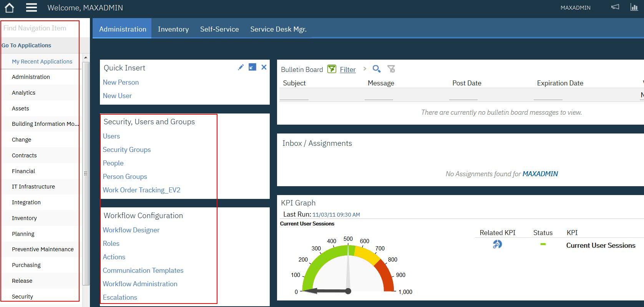Minimize the Quick Insert portlet
The width and height of the screenshot is (644, 307).
[x=252, y=67]
